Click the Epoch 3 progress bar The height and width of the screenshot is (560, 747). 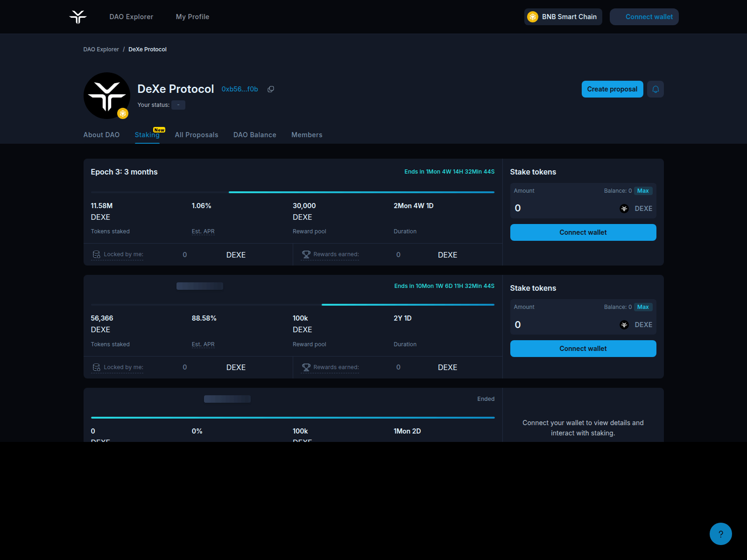(293, 192)
